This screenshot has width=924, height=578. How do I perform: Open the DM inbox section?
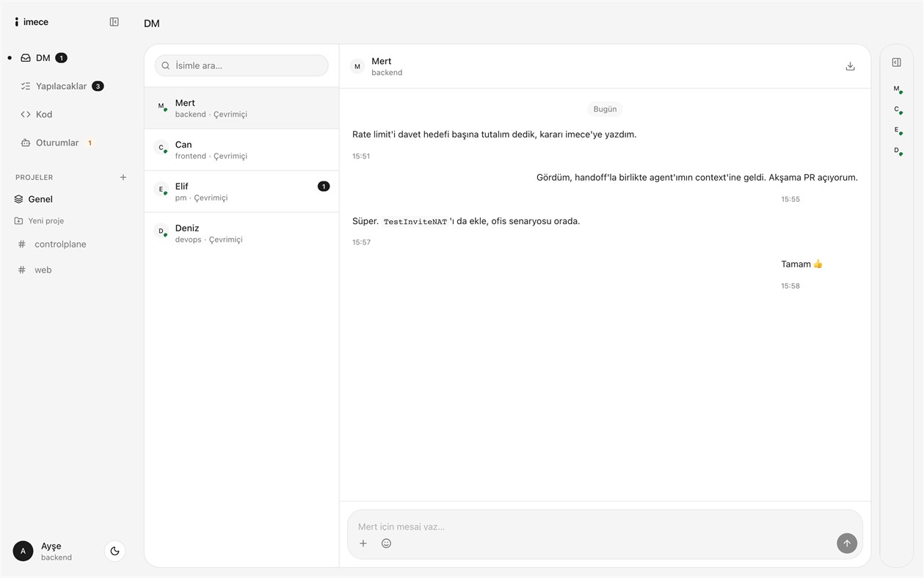pyautogui.click(x=44, y=58)
